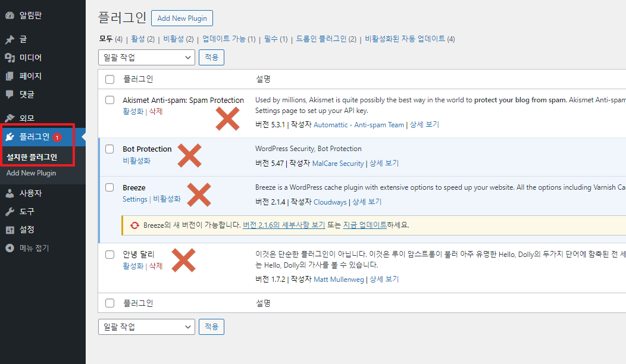Click the 사용자 user icon
The image size is (626, 364).
point(10,193)
